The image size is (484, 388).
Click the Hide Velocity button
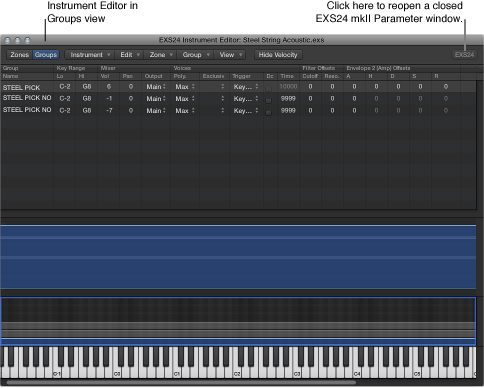point(278,55)
